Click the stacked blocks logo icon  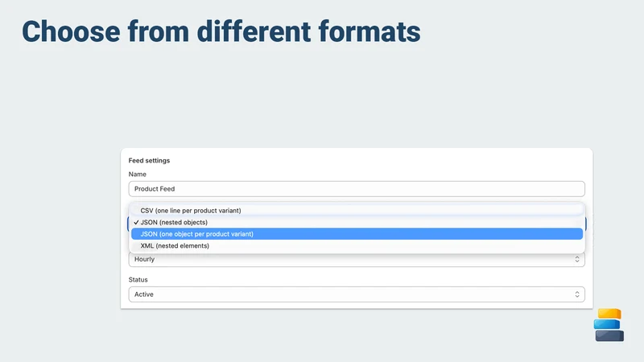(x=609, y=325)
